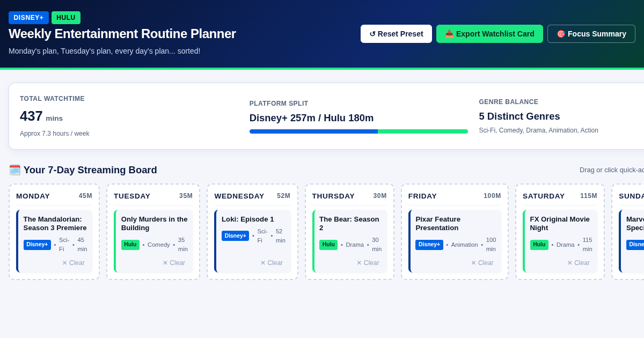Select the FX Original Movie Night title

pos(560,224)
